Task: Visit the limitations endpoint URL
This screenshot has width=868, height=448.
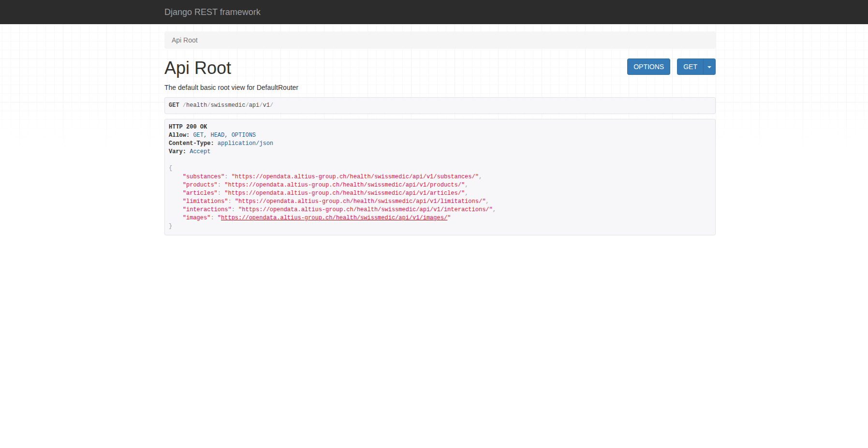Action: (x=360, y=201)
